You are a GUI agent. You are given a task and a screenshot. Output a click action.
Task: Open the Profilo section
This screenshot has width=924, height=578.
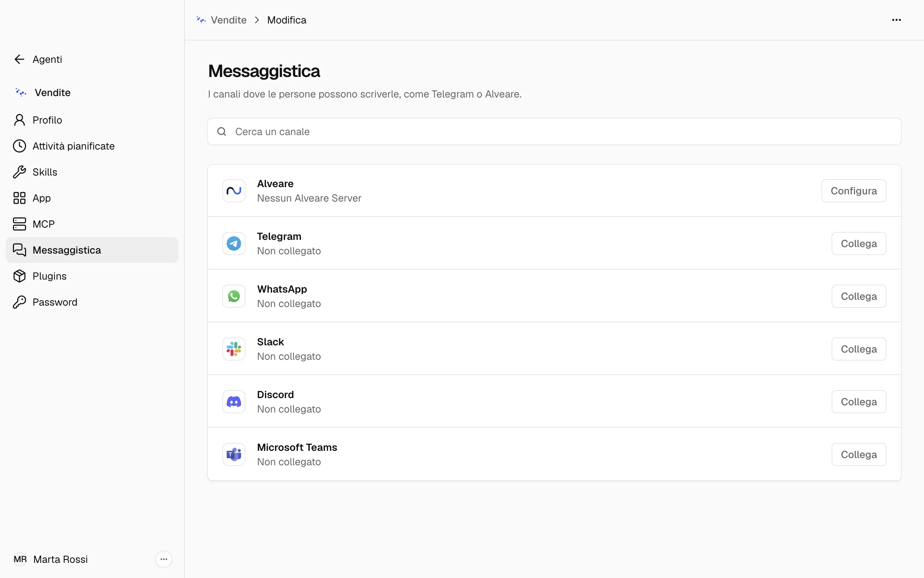(x=92, y=120)
